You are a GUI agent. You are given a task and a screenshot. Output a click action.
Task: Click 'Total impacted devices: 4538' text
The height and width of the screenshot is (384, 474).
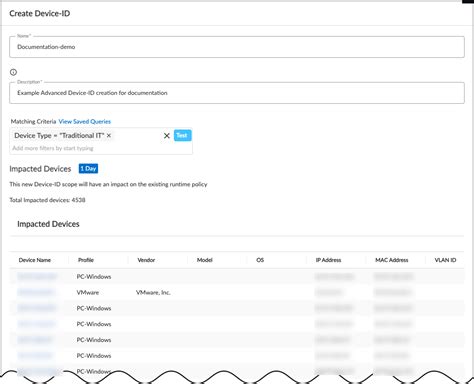(x=47, y=200)
